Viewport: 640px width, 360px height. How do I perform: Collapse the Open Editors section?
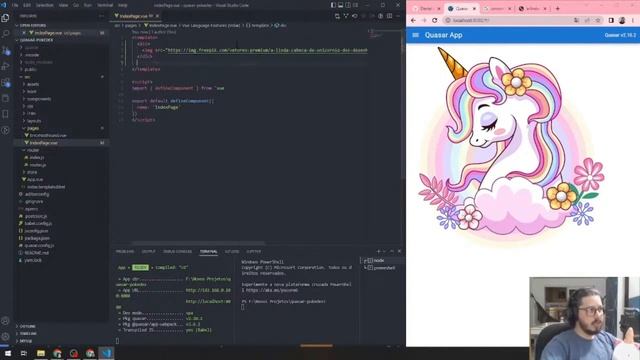click(x=32, y=25)
